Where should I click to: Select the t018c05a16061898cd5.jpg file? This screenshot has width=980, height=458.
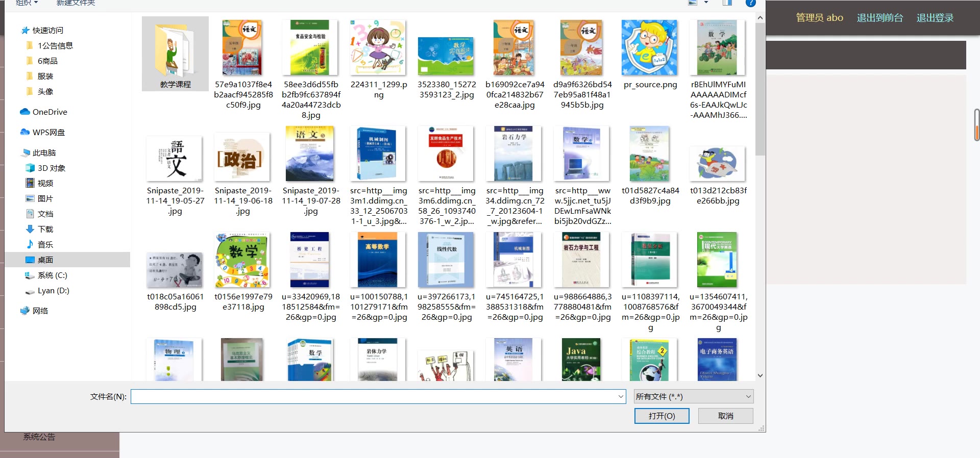point(175,282)
